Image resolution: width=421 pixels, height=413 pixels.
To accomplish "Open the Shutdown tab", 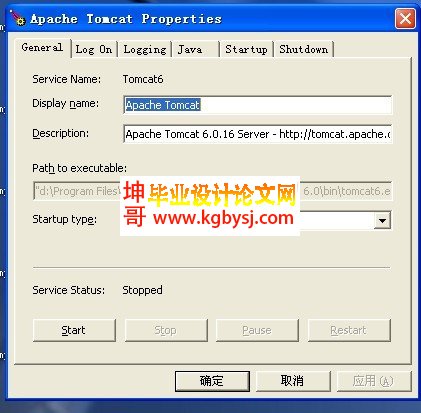I will (304, 49).
